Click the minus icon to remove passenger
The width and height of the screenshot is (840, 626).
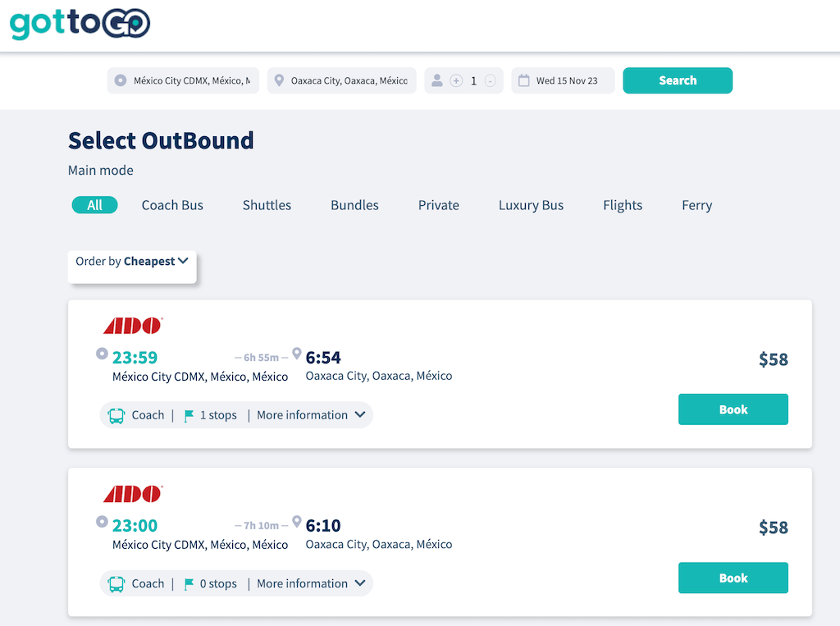490,80
